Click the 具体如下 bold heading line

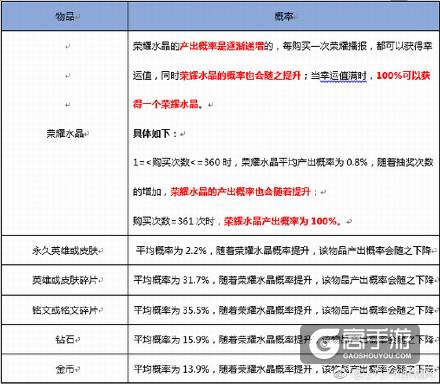(155, 134)
